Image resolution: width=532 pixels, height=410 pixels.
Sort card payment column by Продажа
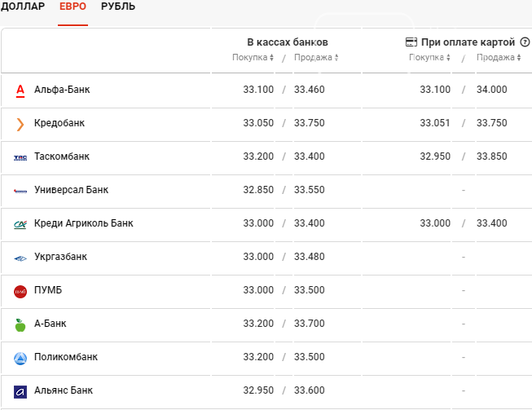[x=499, y=57]
